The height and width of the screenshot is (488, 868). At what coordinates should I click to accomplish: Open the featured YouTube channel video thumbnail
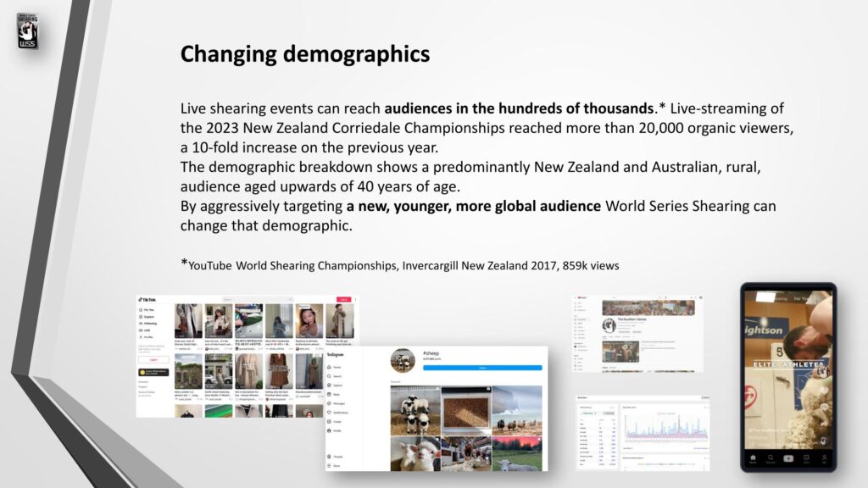click(619, 351)
